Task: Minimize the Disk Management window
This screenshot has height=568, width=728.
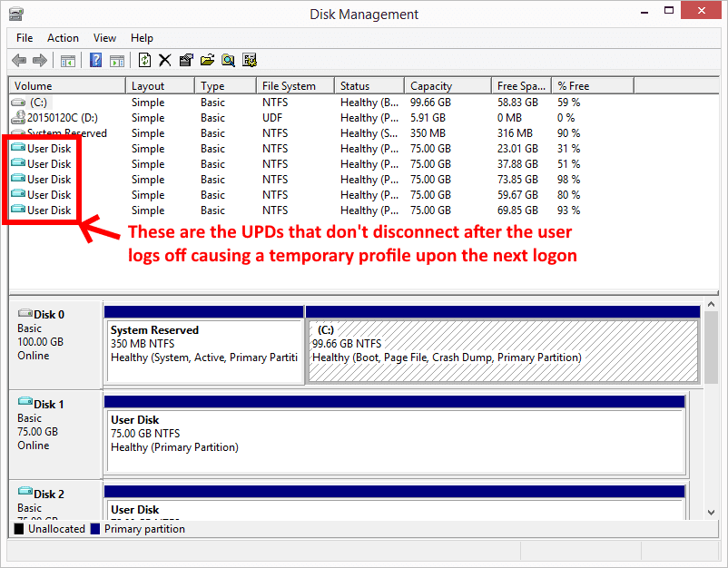Action: click(x=644, y=11)
